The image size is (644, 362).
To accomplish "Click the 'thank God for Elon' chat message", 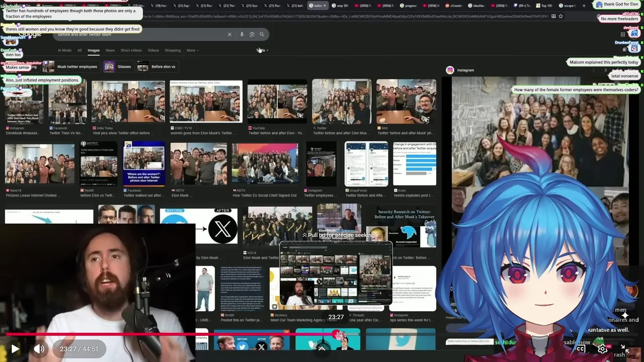I will point(617,5).
